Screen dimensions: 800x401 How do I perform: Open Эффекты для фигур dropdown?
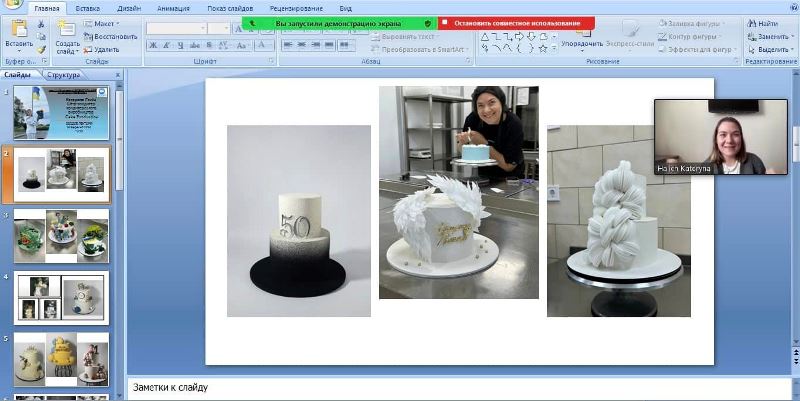697,49
